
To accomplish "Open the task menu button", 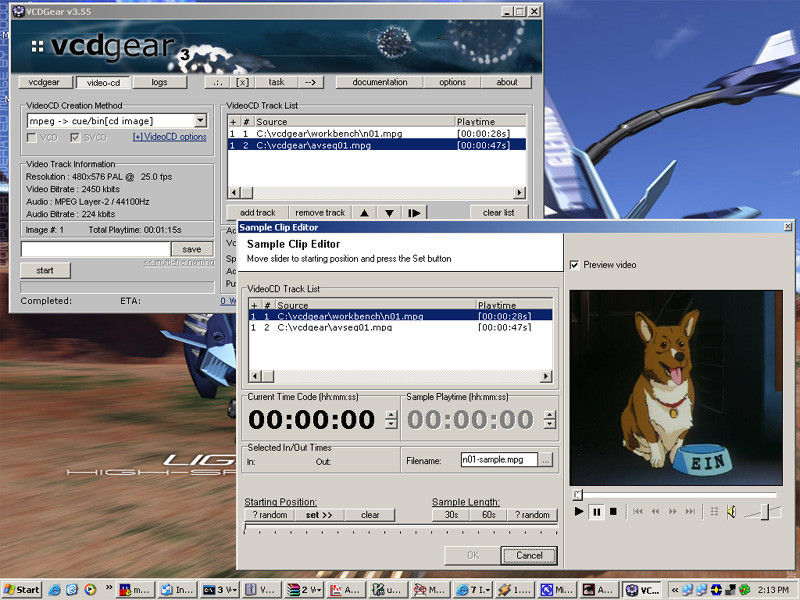I will click(276, 82).
